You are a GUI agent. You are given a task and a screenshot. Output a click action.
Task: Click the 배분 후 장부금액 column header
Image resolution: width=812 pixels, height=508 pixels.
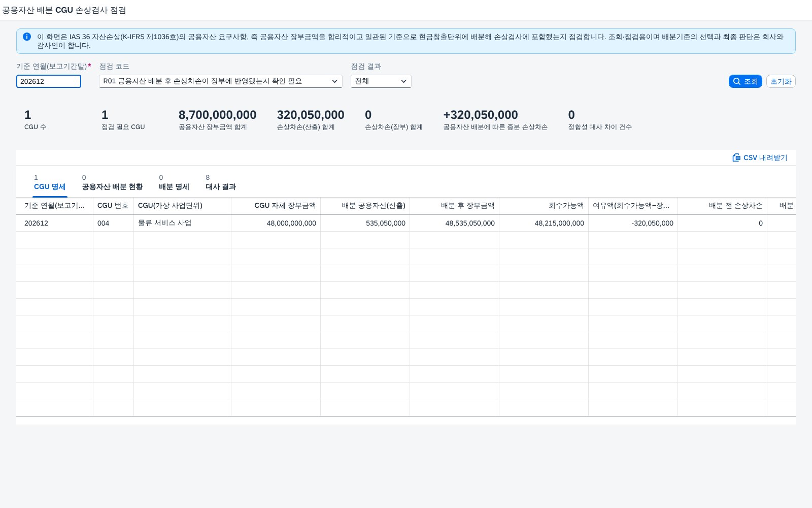454,206
